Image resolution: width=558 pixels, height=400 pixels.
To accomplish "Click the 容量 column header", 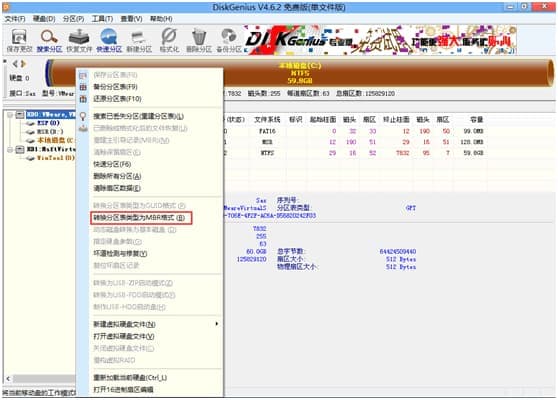I will click(x=476, y=120).
